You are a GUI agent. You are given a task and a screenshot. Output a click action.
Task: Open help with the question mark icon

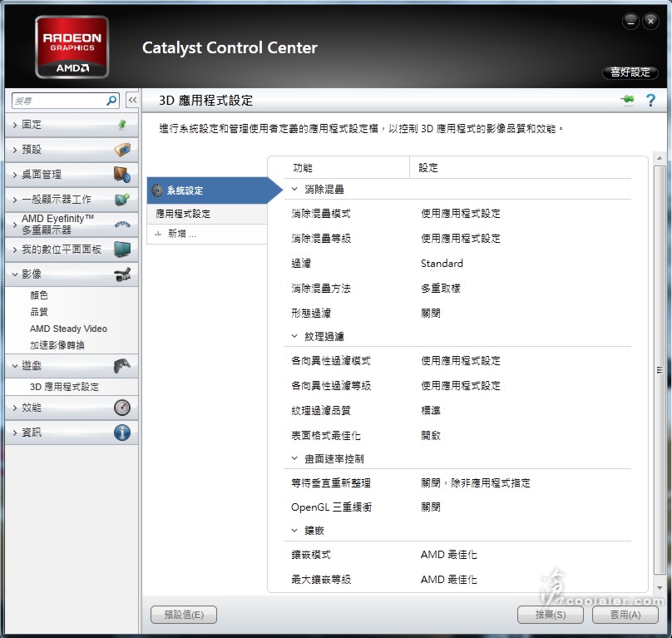650,101
